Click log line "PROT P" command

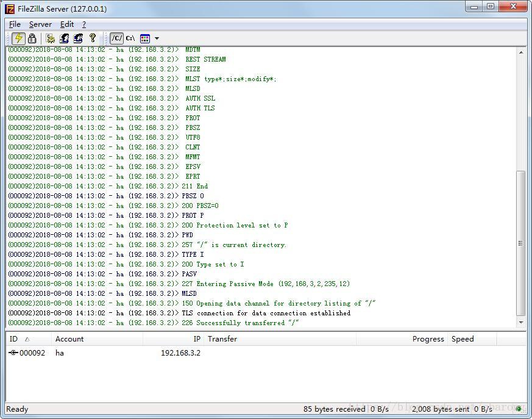(106, 215)
